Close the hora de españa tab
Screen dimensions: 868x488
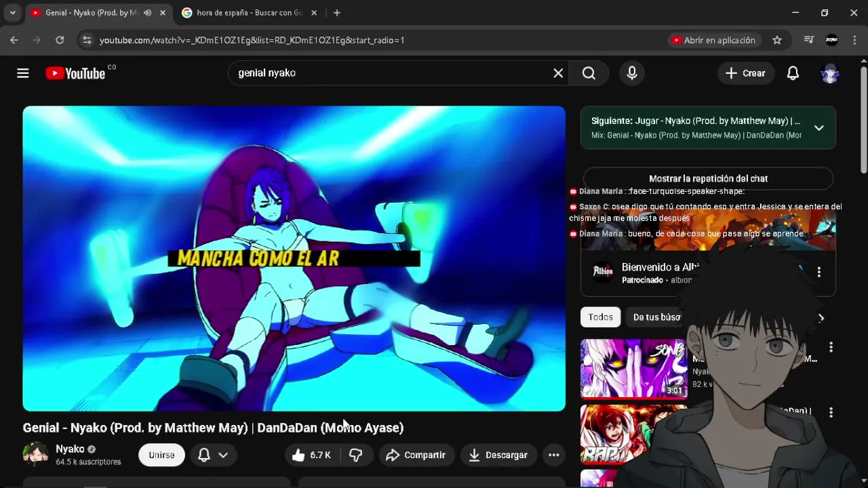click(314, 13)
